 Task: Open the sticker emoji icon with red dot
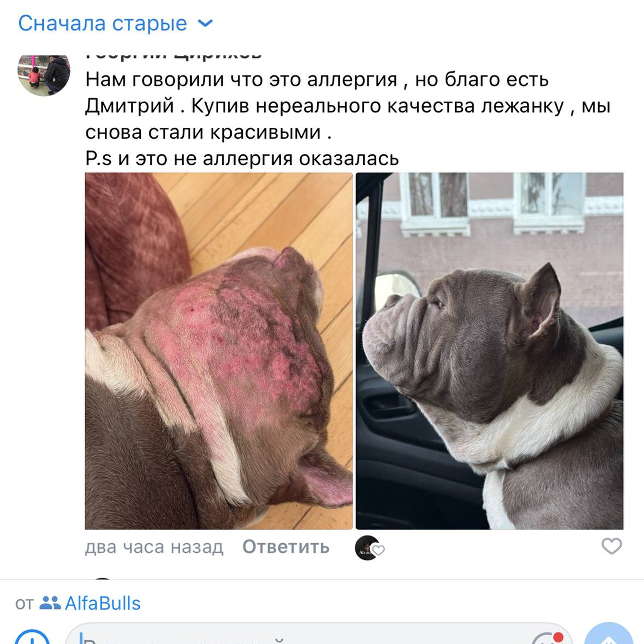(x=548, y=638)
